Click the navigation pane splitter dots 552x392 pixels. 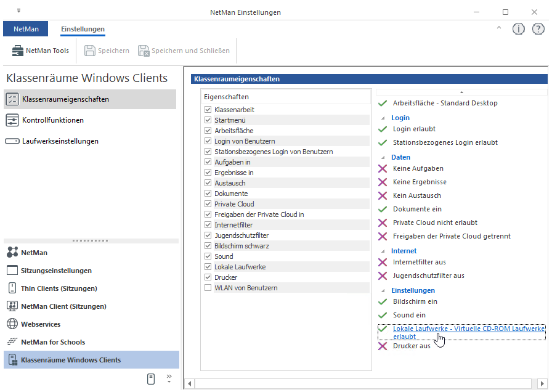(91, 241)
